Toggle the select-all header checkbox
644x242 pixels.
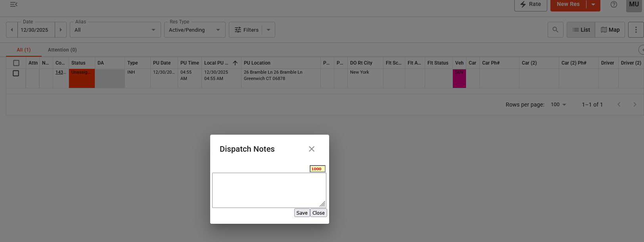[16, 63]
